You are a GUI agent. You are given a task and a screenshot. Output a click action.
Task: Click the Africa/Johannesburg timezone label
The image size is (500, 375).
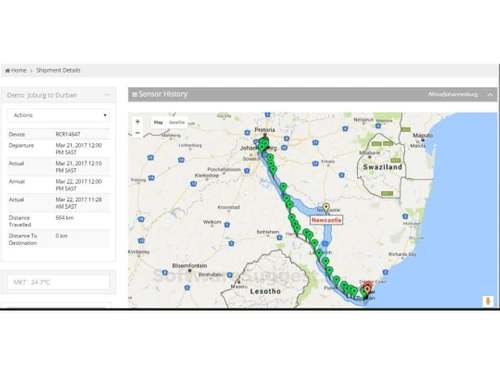tap(453, 95)
